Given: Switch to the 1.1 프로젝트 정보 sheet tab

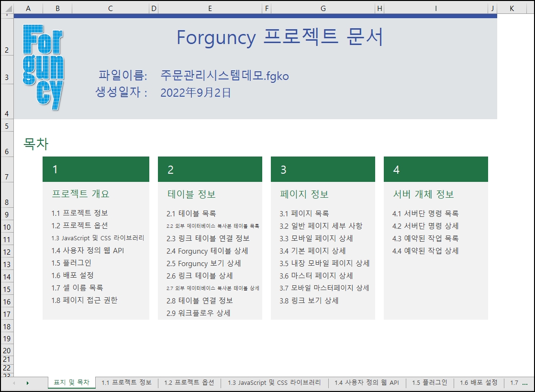Looking at the screenshot, I should [126, 382].
